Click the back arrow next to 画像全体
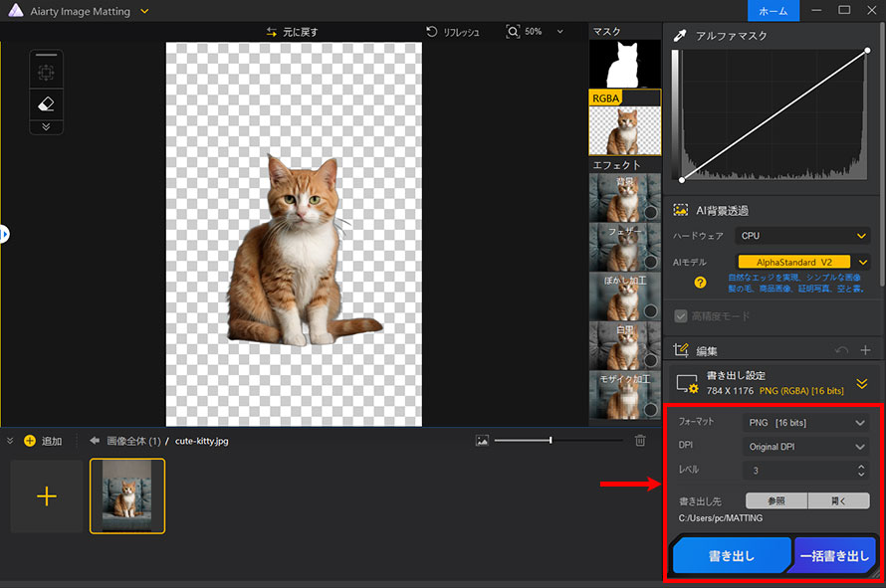 95,441
